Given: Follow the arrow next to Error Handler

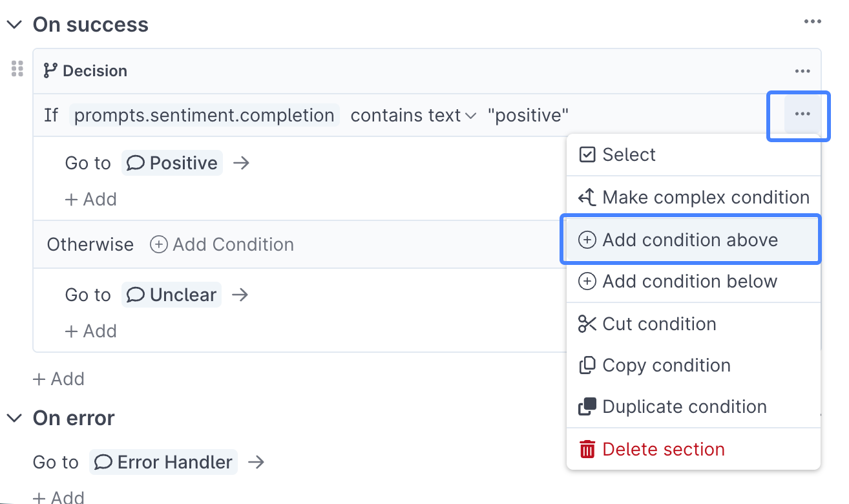Looking at the screenshot, I should click(x=256, y=462).
